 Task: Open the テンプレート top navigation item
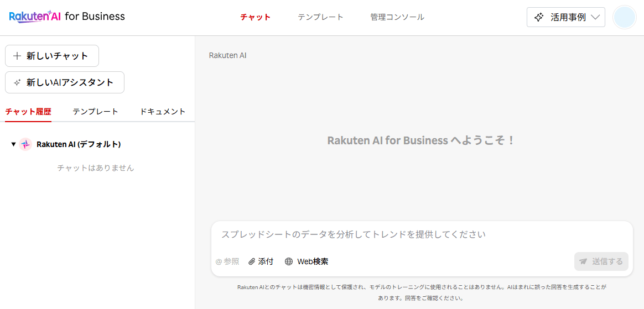pyautogui.click(x=321, y=17)
